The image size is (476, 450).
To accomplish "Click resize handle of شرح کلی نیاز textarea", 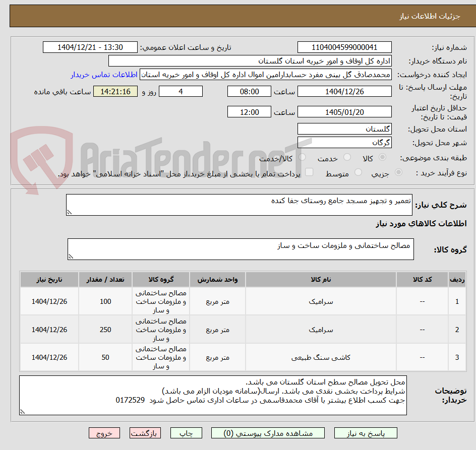I will [69, 213].
